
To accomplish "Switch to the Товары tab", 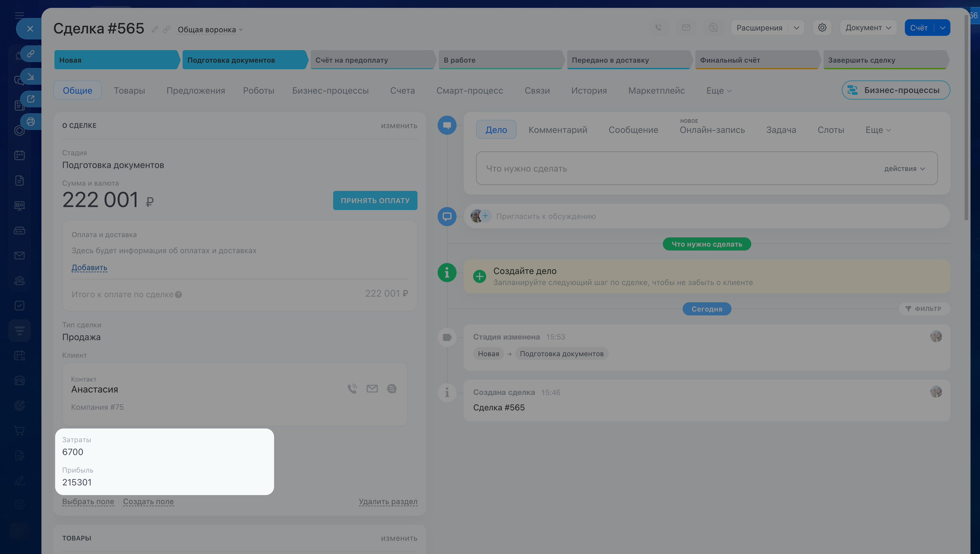I will 129,91.
